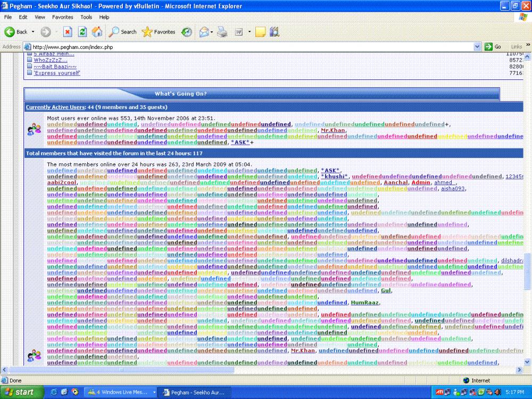Open the 'Express yourself' forum link
Viewport: 532px width, 399px height.
[57, 73]
